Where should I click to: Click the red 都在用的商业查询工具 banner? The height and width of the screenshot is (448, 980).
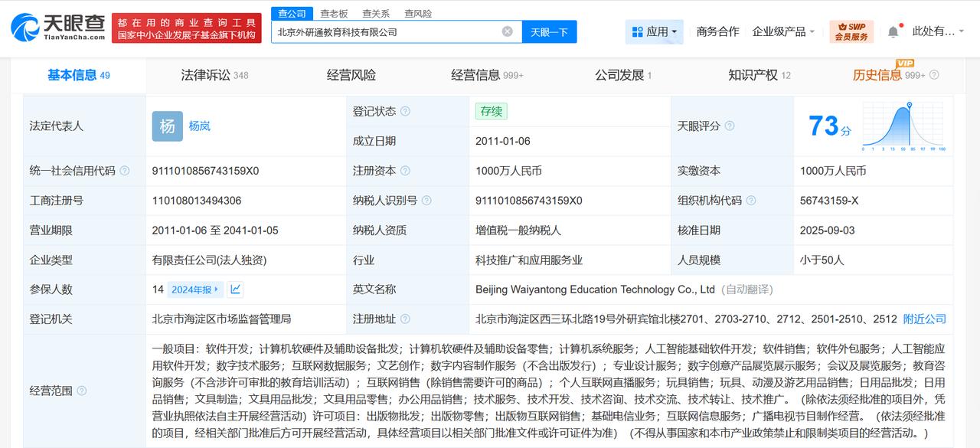[x=188, y=28]
